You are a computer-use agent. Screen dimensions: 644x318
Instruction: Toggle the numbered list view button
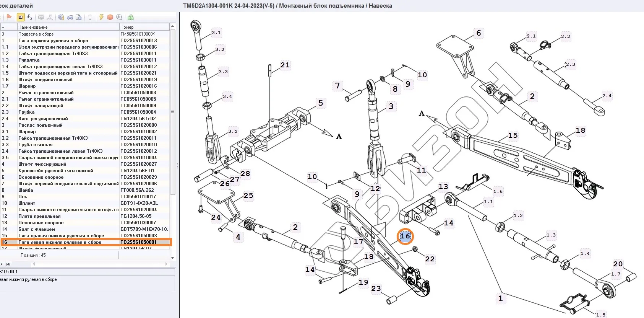point(21,17)
